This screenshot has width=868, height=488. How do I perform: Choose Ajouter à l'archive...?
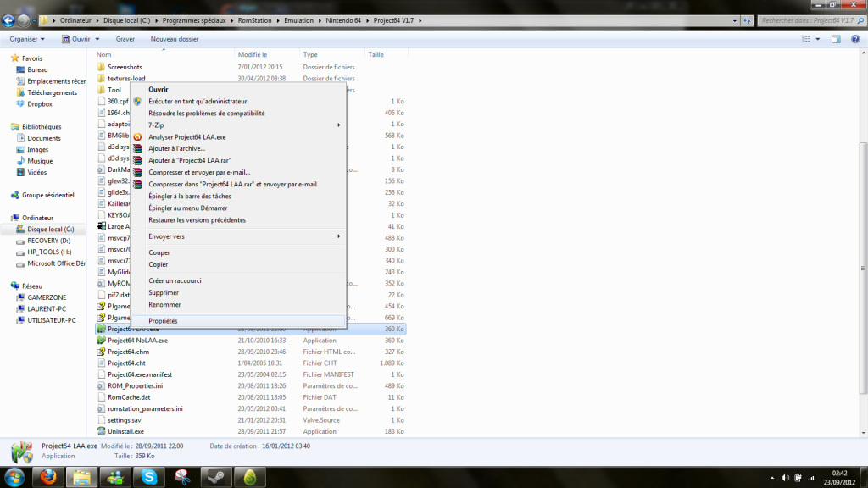point(238,149)
